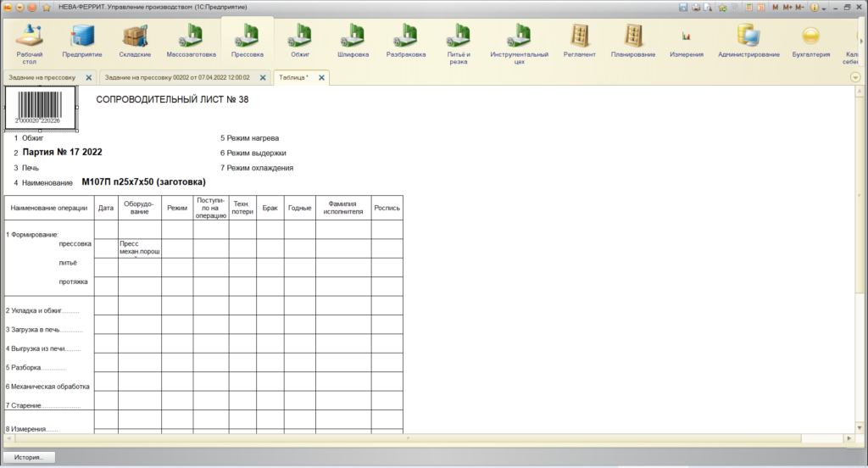The height and width of the screenshot is (468, 868).
Task: Open print preview icon
Action: pos(708,7)
